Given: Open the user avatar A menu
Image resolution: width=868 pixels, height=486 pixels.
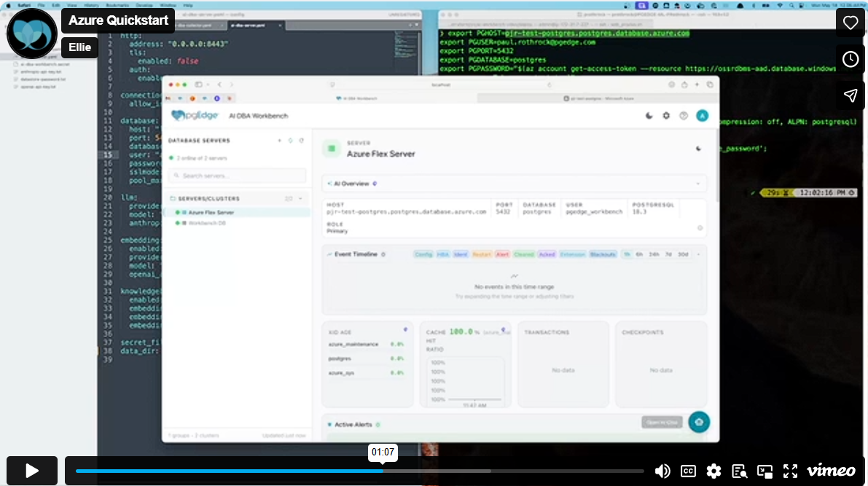Looking at the screenshot, I should pos(702,116).
